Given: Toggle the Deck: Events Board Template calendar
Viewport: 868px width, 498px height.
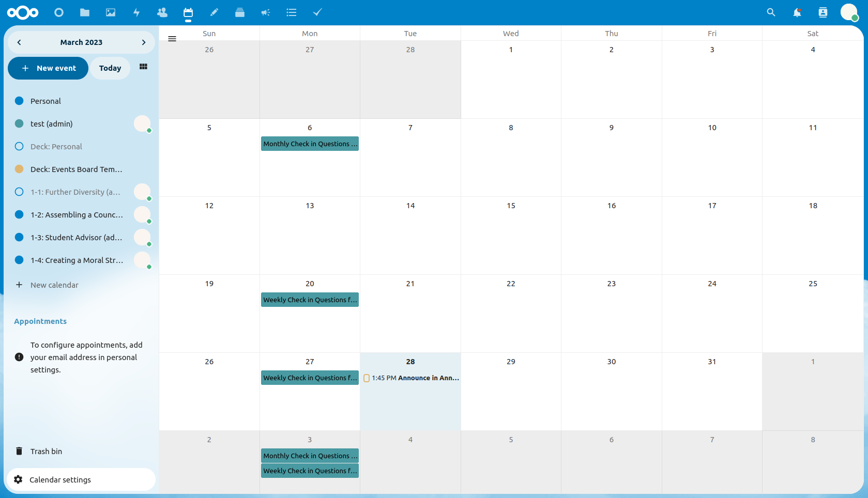Looking at the screenshot, I should click(x=19, y=169).
